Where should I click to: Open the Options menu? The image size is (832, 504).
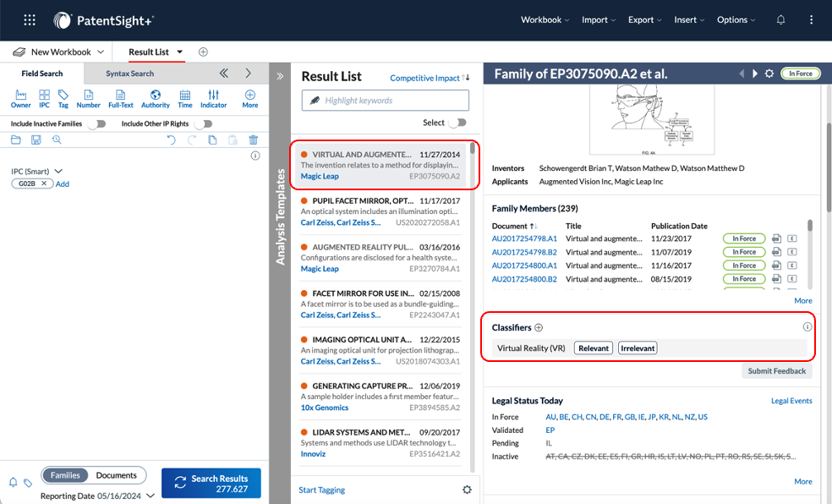click(x=736, y=20)
